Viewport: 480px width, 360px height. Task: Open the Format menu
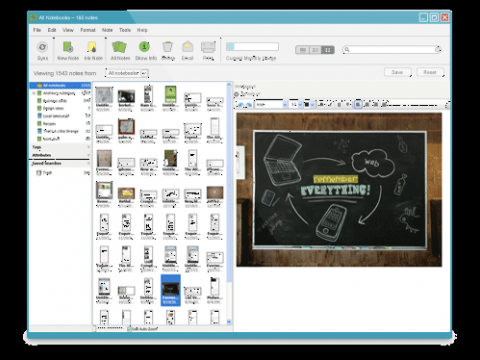[88, 30]
